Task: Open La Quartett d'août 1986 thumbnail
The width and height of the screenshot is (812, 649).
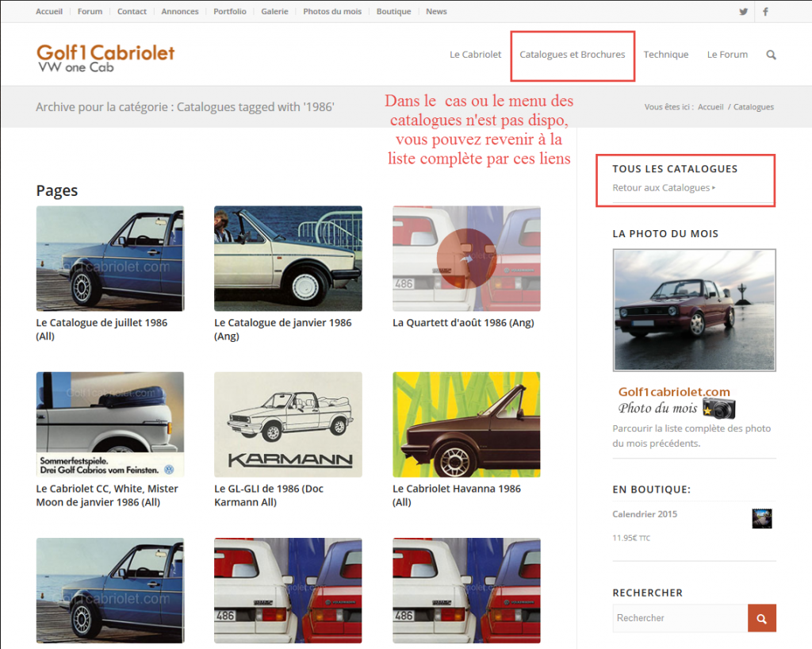Action: tap(466, 259)
